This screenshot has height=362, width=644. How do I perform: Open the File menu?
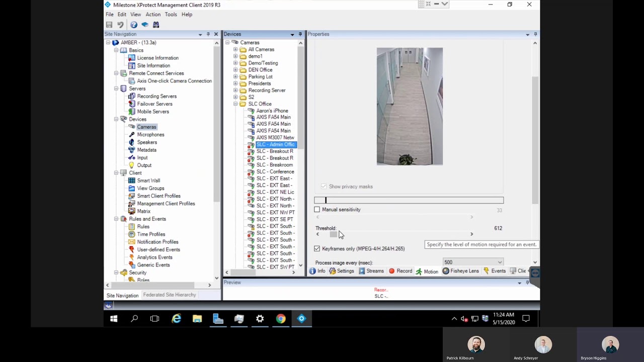pos(109,15)
